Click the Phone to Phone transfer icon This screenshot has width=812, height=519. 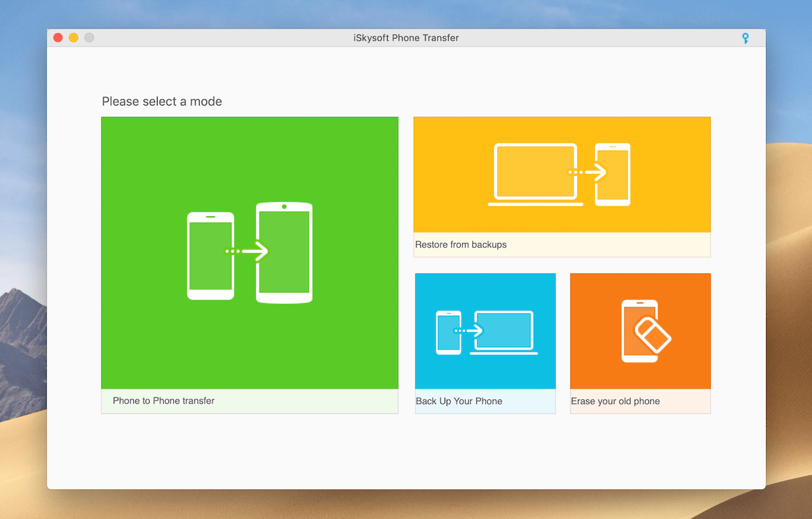tap(250, 252)
